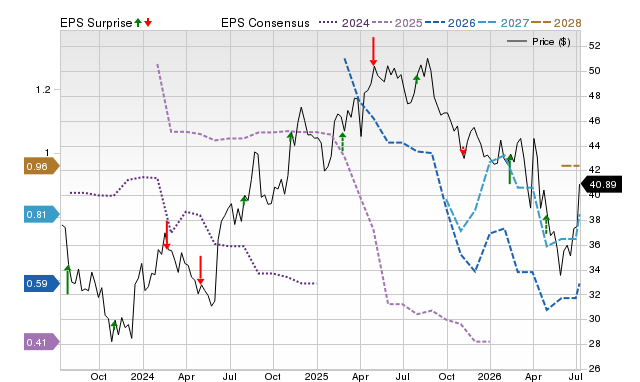
Task: Click the 34 label on the price axis
Action: tap(595, 269)
